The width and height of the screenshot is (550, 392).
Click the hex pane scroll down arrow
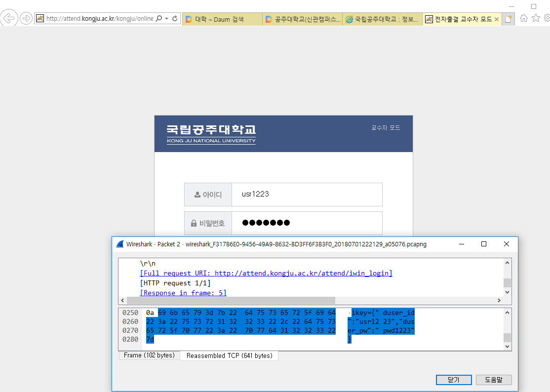pyautogui.click(x=507, y=347)
